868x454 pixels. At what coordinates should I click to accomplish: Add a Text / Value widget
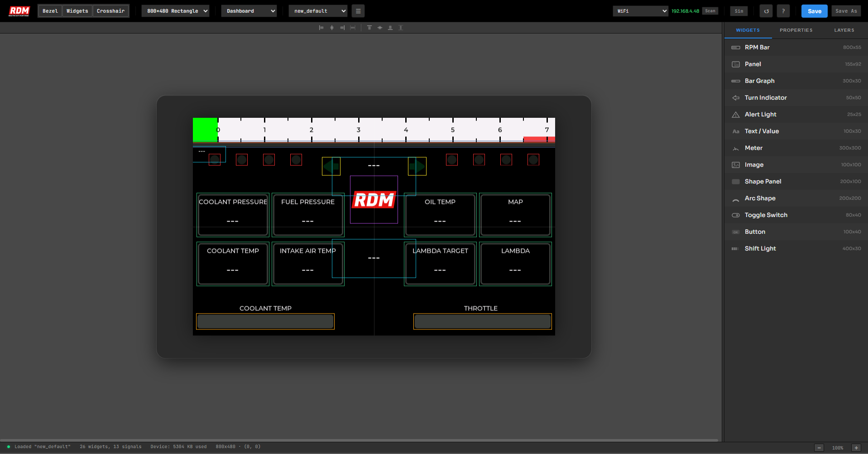tap(796, 131)
